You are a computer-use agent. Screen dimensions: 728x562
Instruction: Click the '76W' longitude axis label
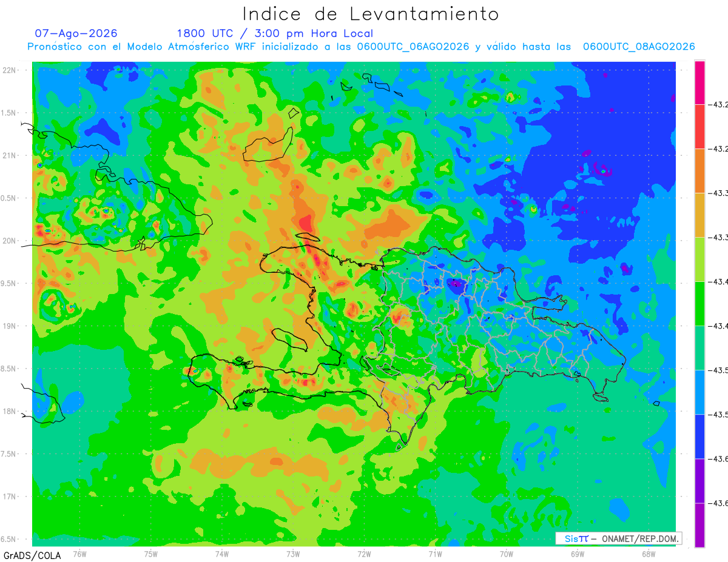click(x=79, y=554)
